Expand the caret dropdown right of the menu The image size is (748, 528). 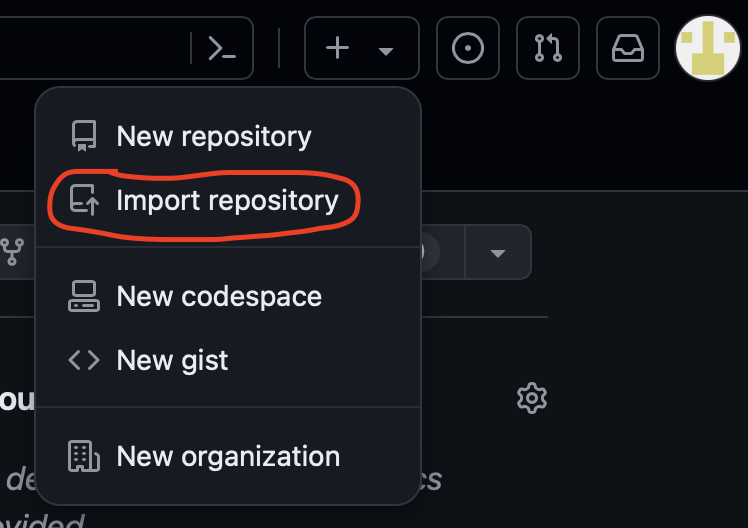pos(498,252)
